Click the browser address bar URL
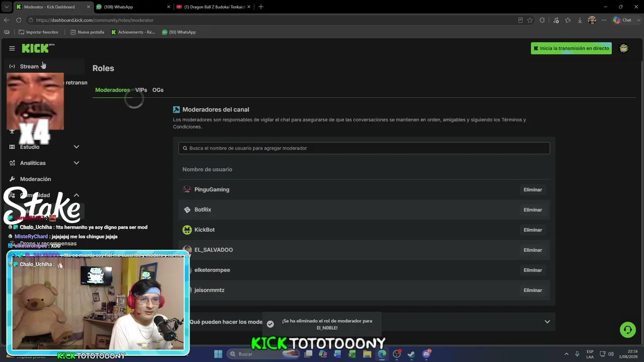Viewport: 644px width, 362px height. point(95,20)
